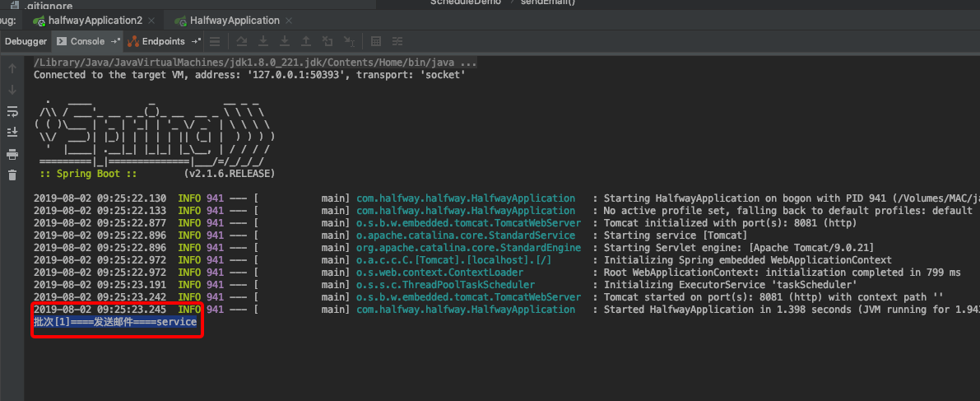
Task: Switch to the halfwayApplication2 debug tab
Action: 94,20
